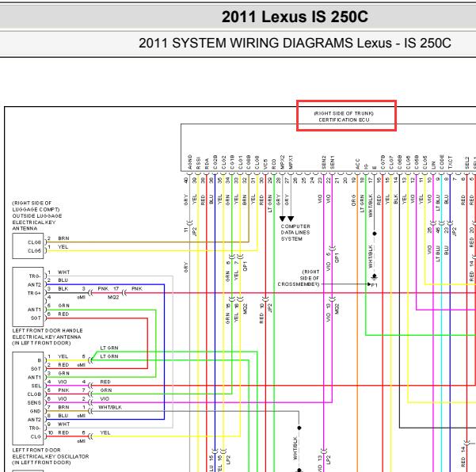Click the 'GND' terminal in the oscillator box
The height and width of the screenshot is (472, 476).
click(35, 411)
